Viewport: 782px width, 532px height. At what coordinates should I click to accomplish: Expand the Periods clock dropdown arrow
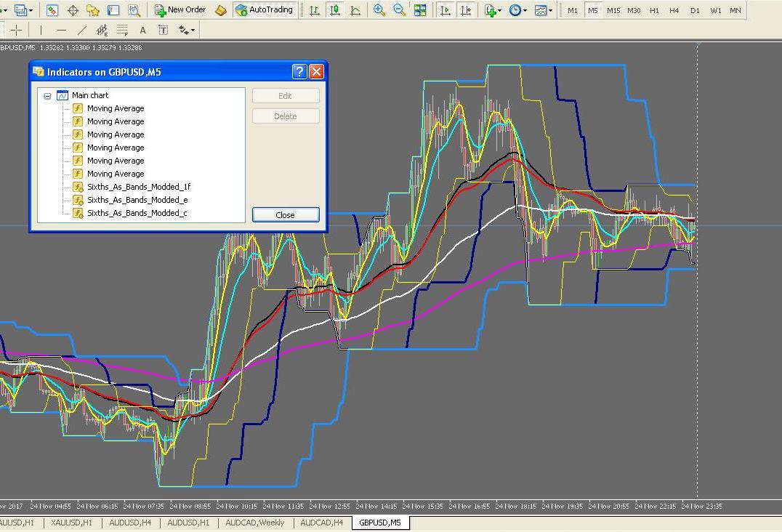(525, 10)
